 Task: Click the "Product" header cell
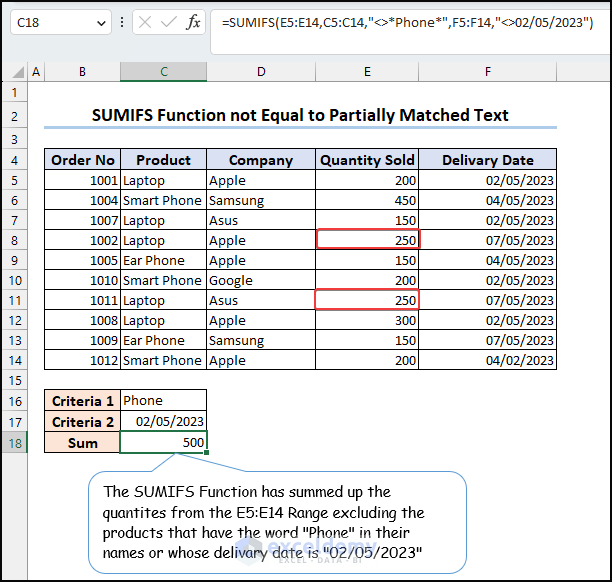click(164, 160)
